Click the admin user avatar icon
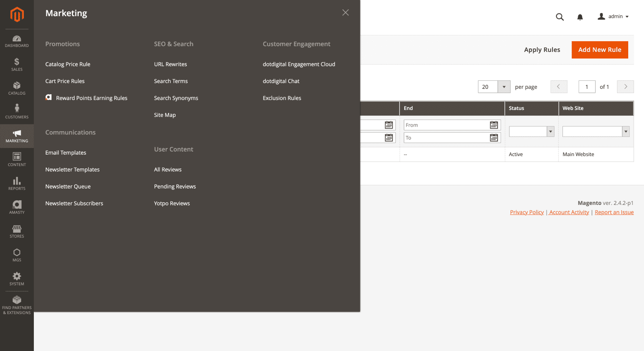The width and height of the screenshot is (644, 351). pyautogui.click(x=601, y=16)
